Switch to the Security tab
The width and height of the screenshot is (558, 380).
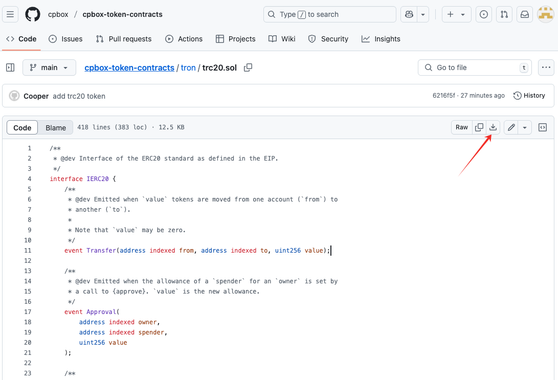[x=328, y=39]
